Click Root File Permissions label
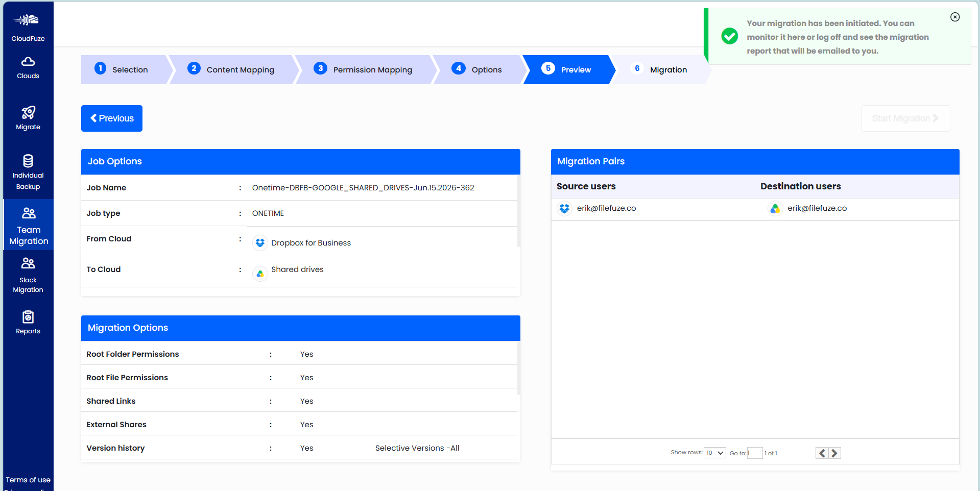The image size is (980, 491). click(x=127, y=378)
